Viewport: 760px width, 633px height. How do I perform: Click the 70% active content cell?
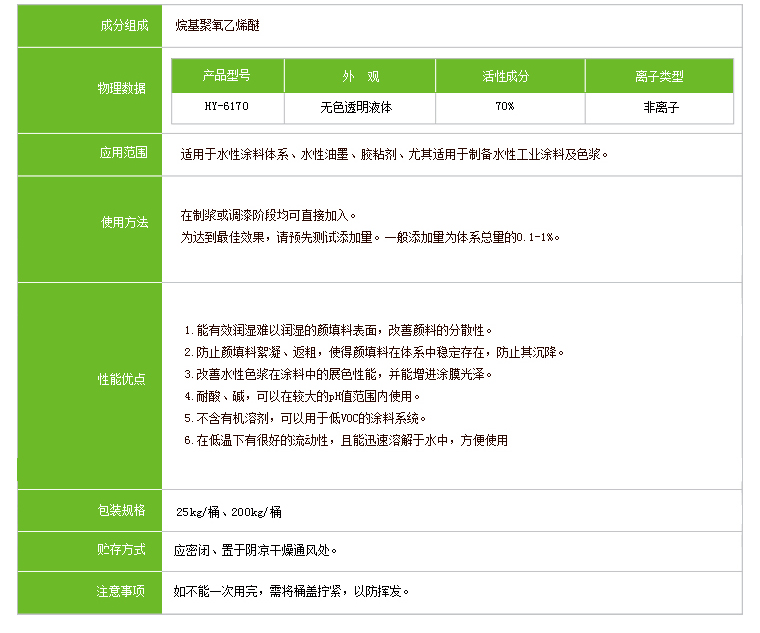505,106
